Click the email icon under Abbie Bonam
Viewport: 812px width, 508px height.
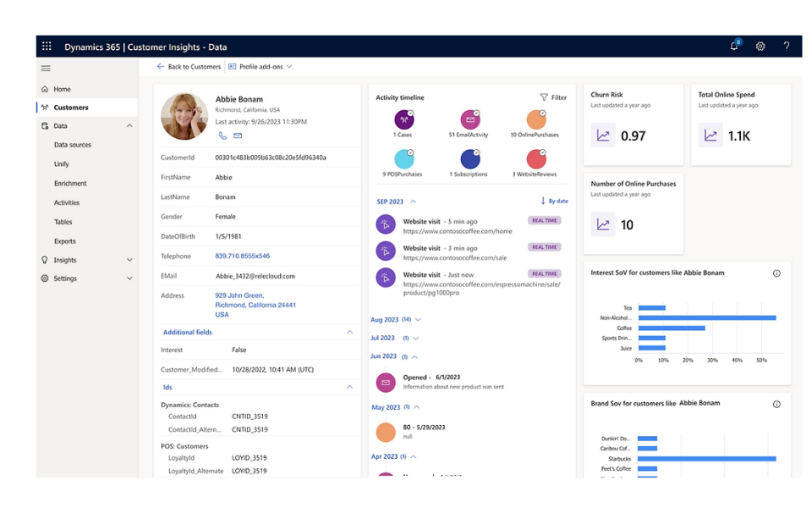[238, 135]
